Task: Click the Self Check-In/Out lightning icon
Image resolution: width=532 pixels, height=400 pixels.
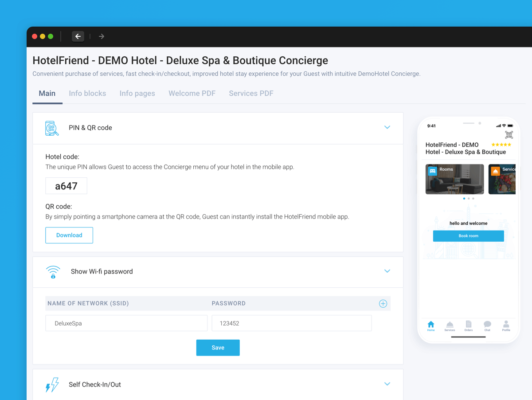Action: 52,384
